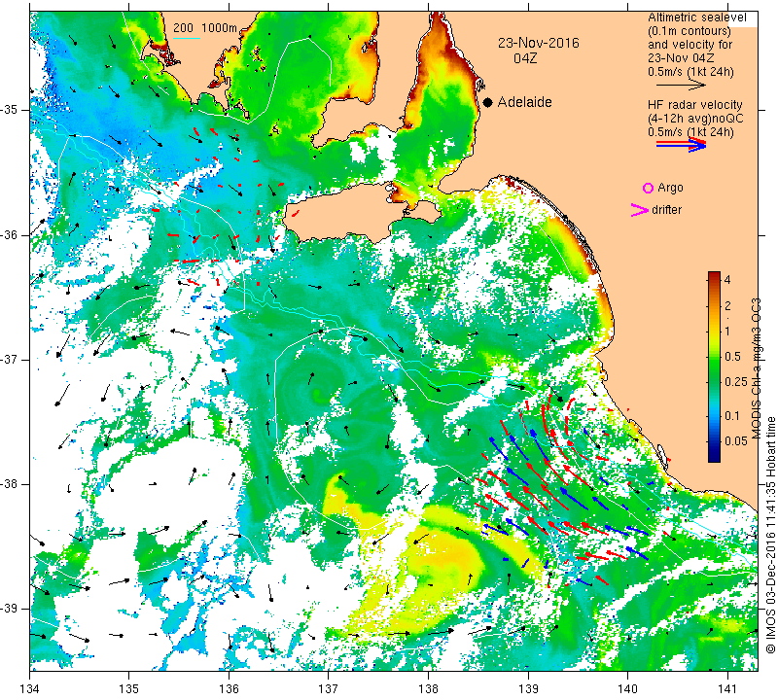Screen dimensions: 778x700
Task: Click the 0.1 tick label on colour bar
Action: (x=732, y=416)
